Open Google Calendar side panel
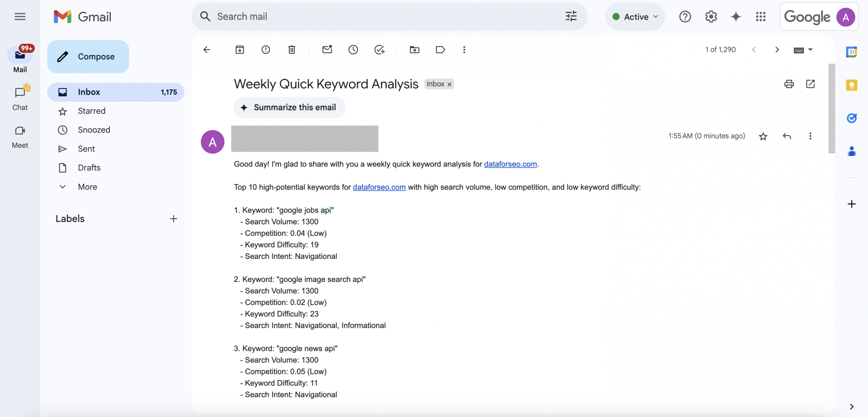Viewport: 868px width, 417px height. 851,52
